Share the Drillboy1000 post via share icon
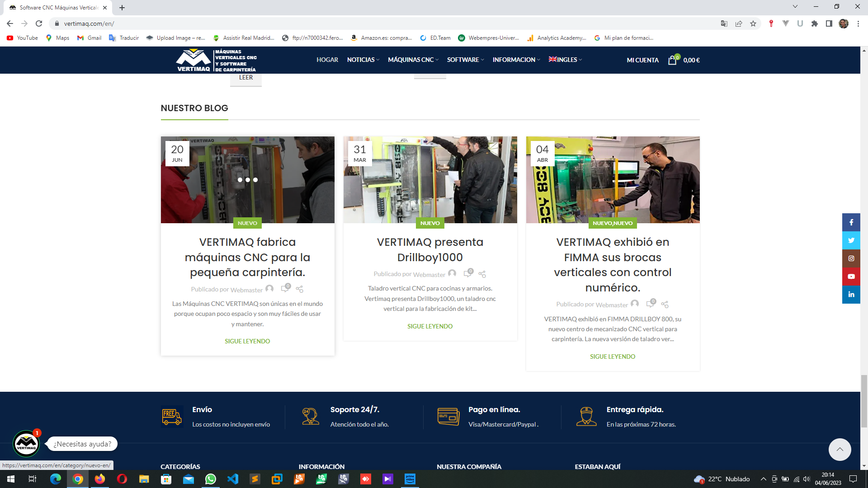Image resolution: width=868 pixels, height=488 pixels. pos(482,274)
